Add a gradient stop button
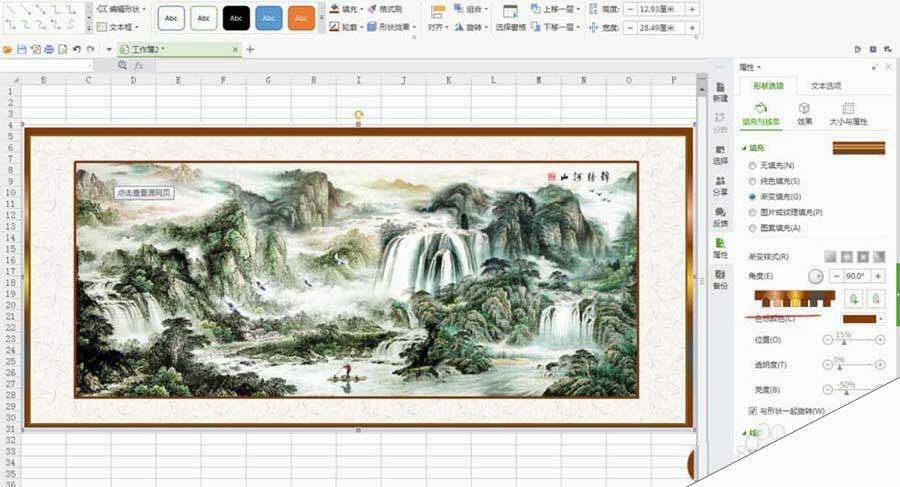900x487 pixels. (854, 299)
